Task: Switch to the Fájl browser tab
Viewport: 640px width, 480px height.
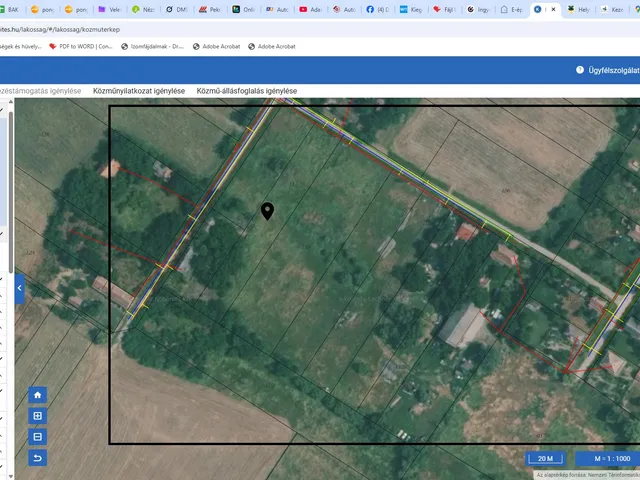Action: coord(444,9)
